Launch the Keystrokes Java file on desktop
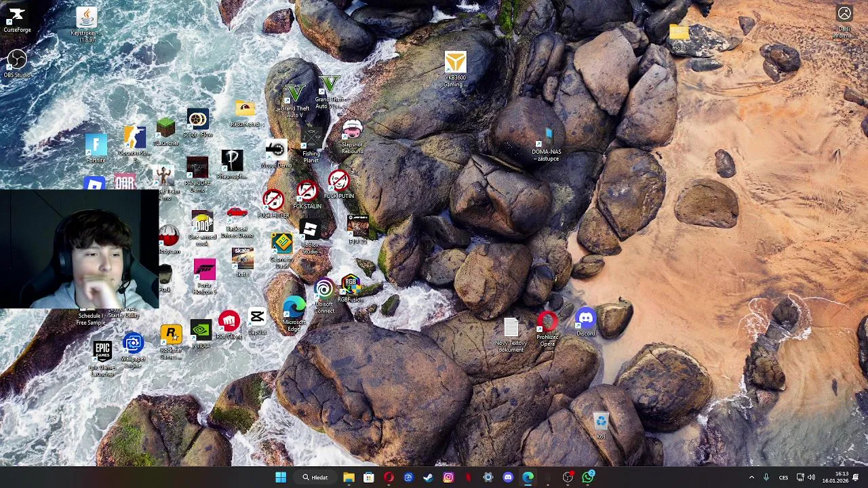Screen dimensions: 868x488 (x=86, y=24)
